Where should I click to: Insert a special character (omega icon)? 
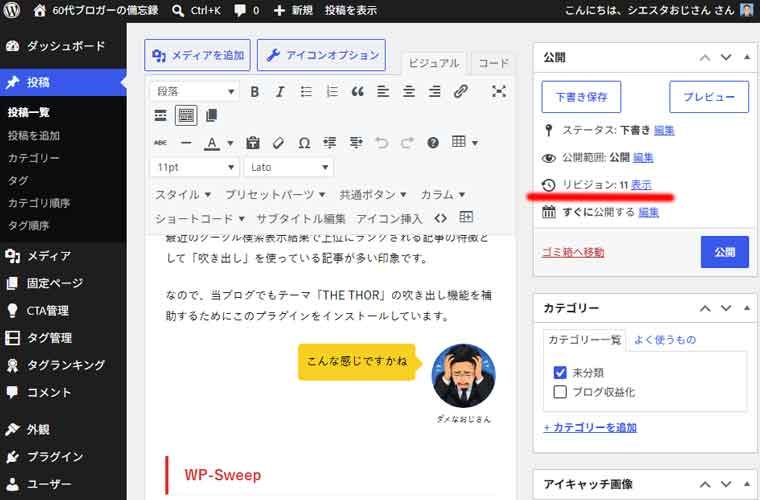point(304,142)
